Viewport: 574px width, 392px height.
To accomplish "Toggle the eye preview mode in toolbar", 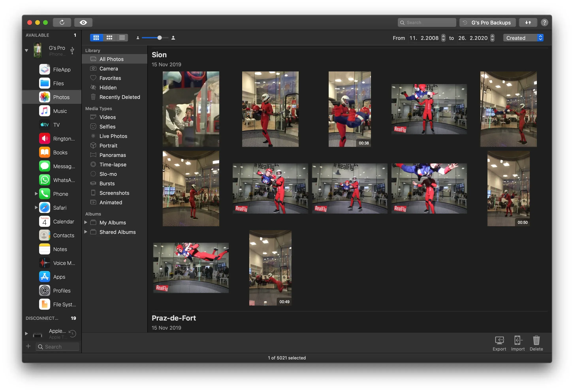I will 83,22.
